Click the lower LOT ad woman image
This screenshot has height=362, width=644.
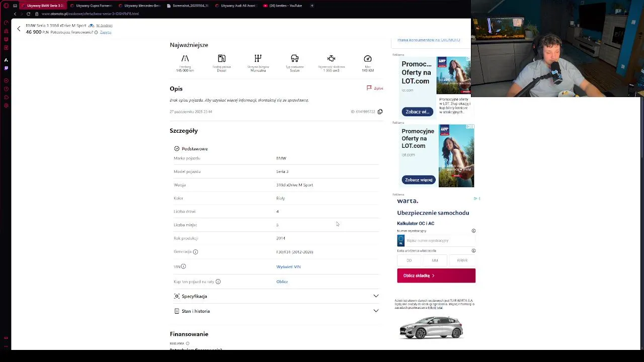click(x=456, y=156)
